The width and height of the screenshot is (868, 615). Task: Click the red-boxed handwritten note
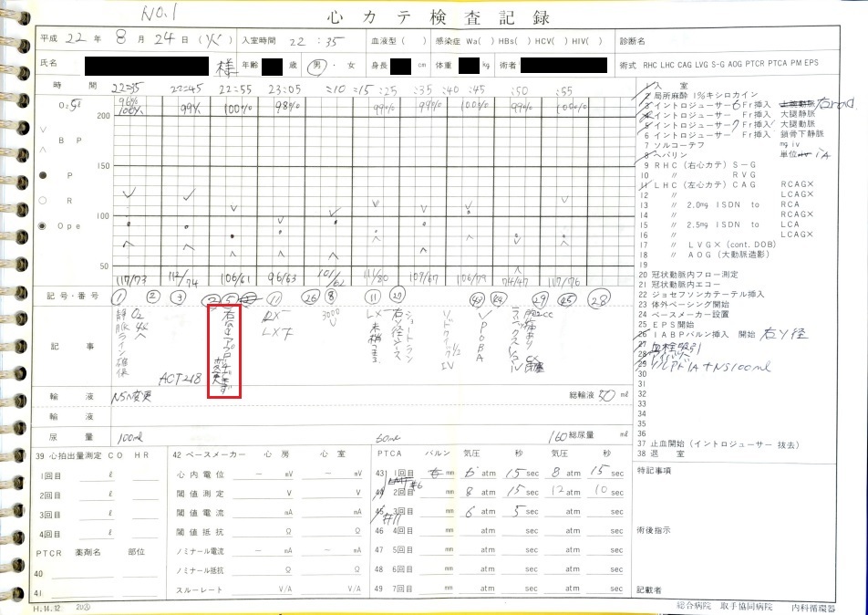(x=224, y=351)
